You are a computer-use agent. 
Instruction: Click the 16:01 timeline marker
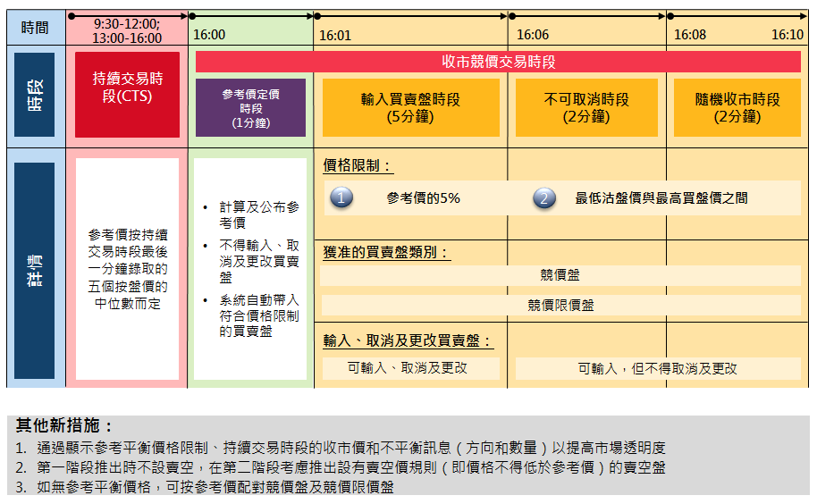click(x=335, y=36)
